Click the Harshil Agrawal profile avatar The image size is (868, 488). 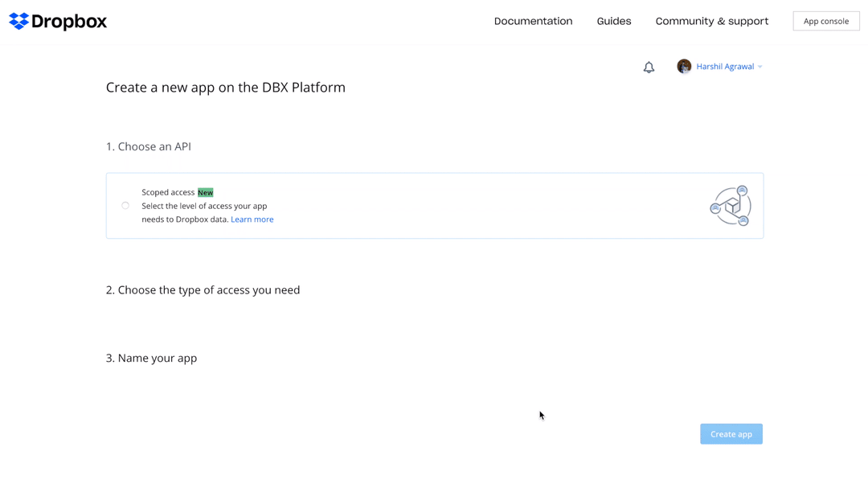pyautogui.click(x=684, y=66)
